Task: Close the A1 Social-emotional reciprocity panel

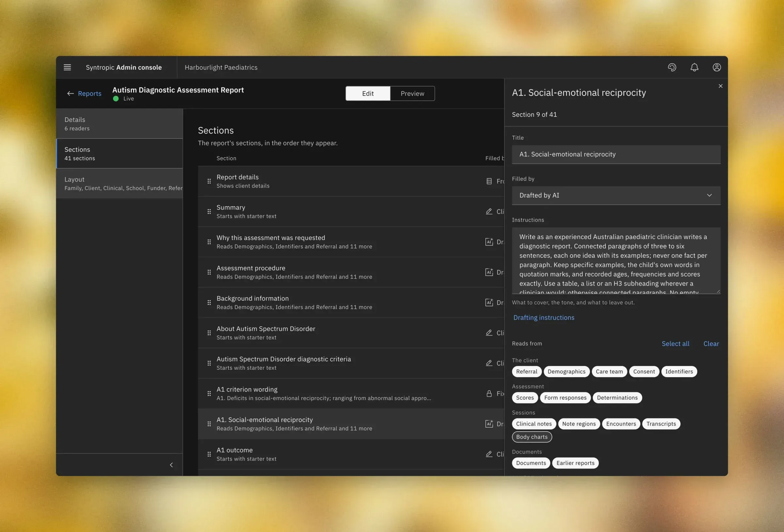Action: pyautogui.click(x=720, y=86)
